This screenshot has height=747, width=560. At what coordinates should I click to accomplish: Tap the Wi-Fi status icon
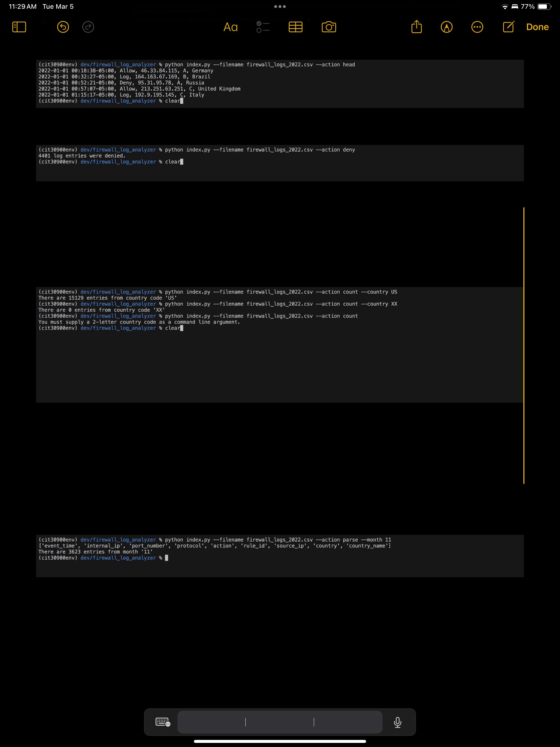coord(505,6)
